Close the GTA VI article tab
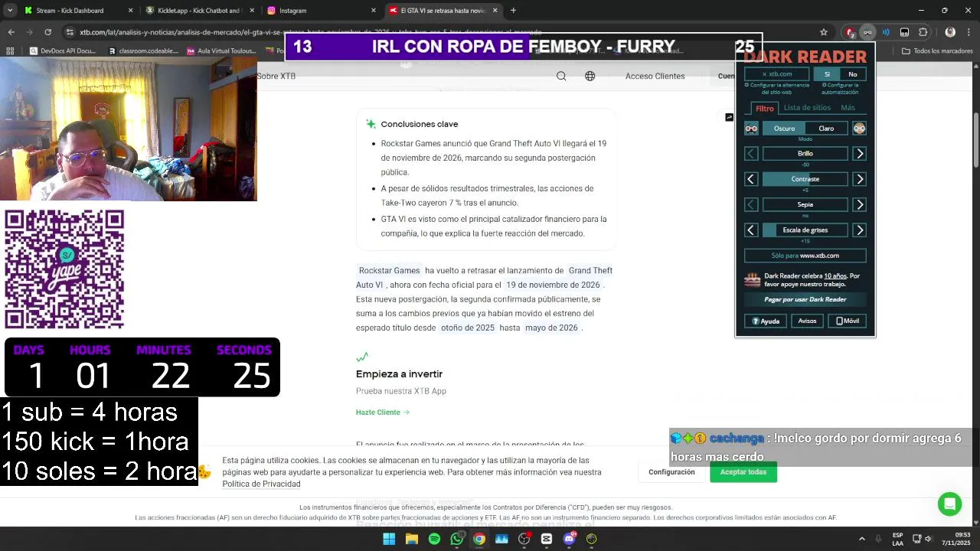This screenshot has width=980, height=551. pos(495,11)
